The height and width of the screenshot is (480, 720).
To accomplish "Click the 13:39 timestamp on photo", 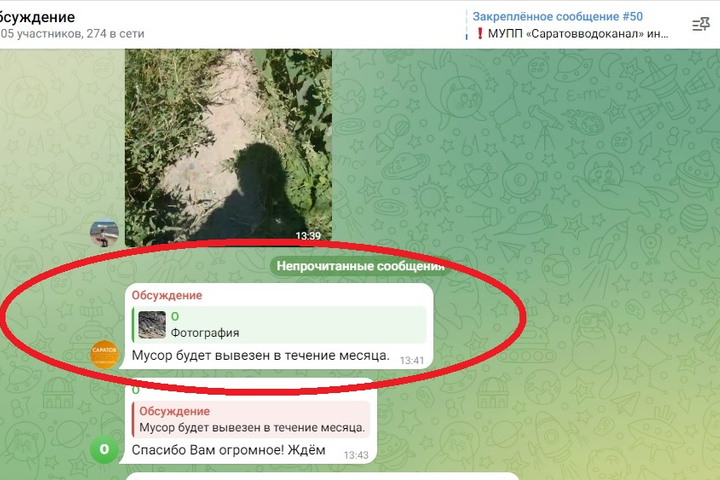I will click(308, 236).
